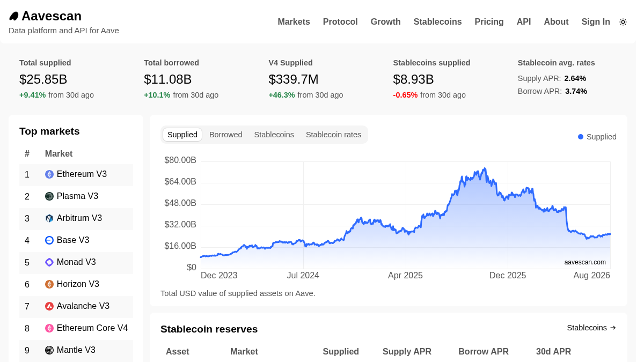This screenshot has width=644, height=362.
Task: Click Sign In
Action: tap(596, 22)
